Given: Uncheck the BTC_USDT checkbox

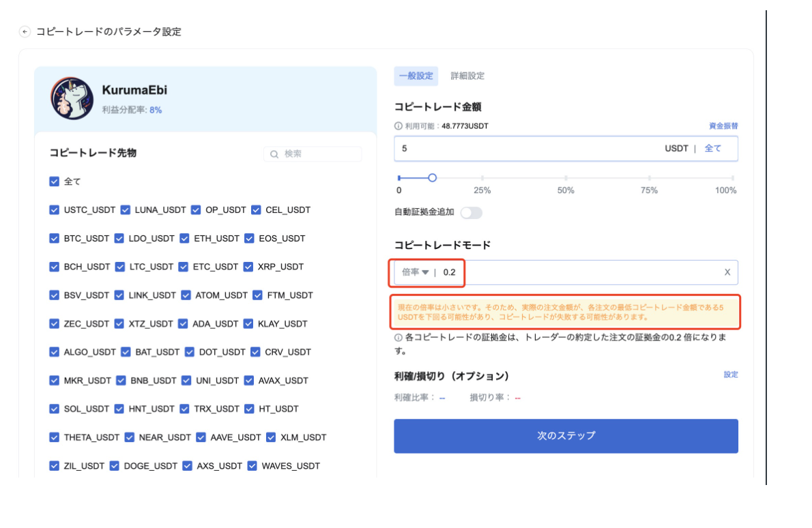Looking at the screenshot, I should [x=54, y=238].
